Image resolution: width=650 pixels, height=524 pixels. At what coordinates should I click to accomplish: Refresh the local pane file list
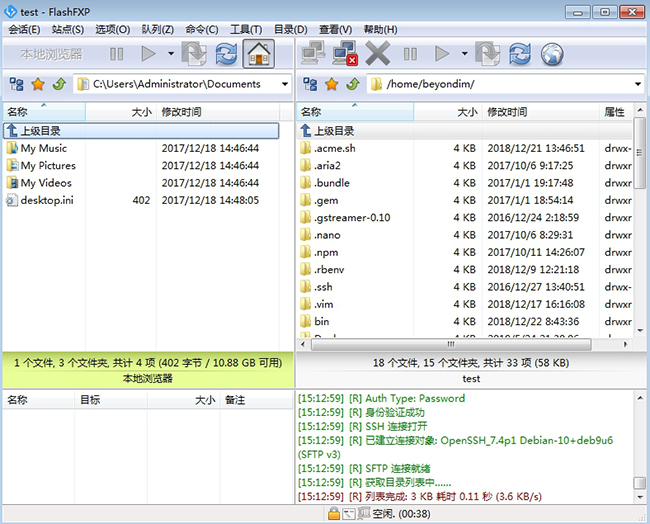coord(226,54)
